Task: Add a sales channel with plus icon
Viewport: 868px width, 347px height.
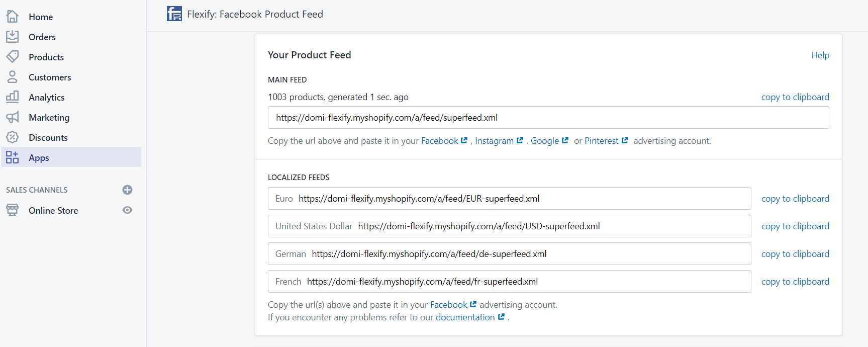Action: (x=127, y=190)
